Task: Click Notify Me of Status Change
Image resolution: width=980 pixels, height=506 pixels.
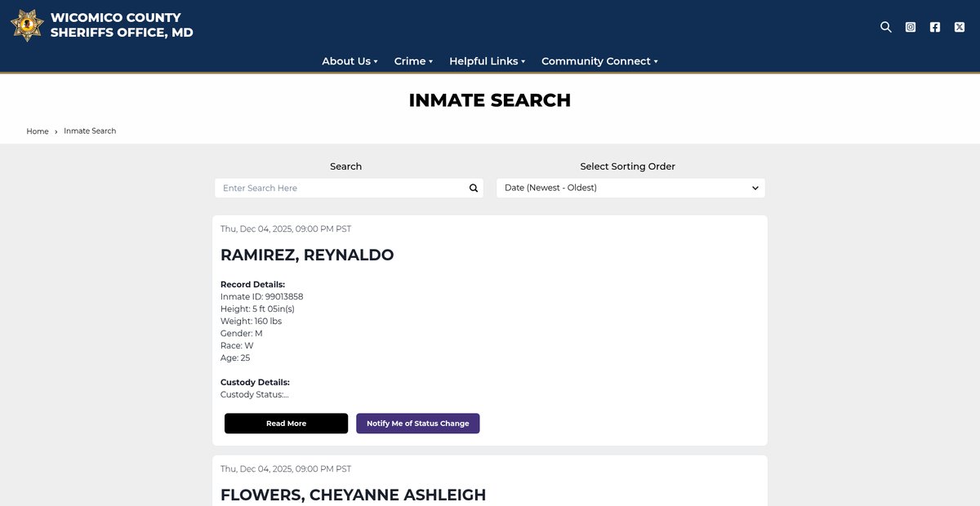Action: [418, 424]
